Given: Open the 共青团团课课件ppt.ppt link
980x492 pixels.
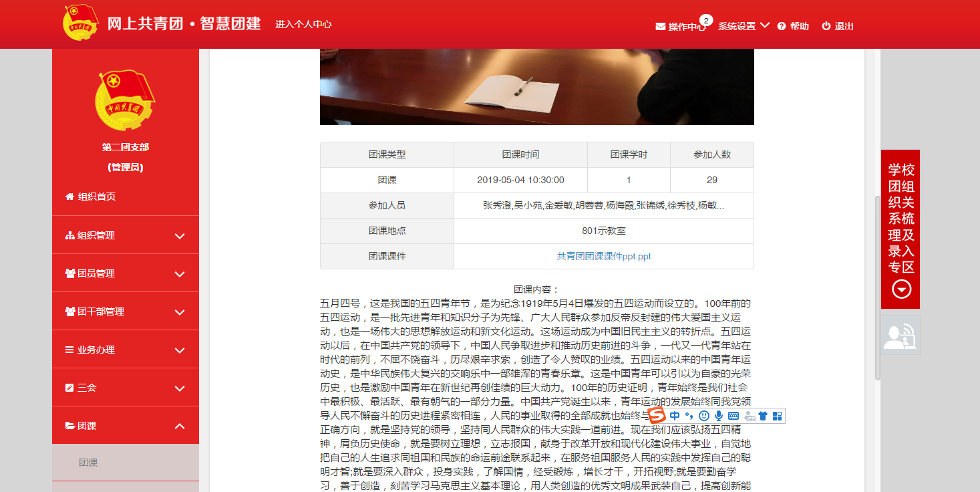Looking at the screenshot, I should (603, 256).
